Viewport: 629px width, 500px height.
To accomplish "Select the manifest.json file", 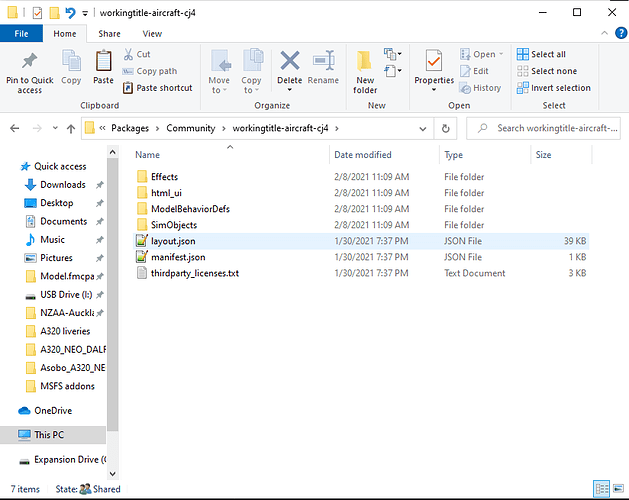I will pyautogui.click(x=178, y=257).
